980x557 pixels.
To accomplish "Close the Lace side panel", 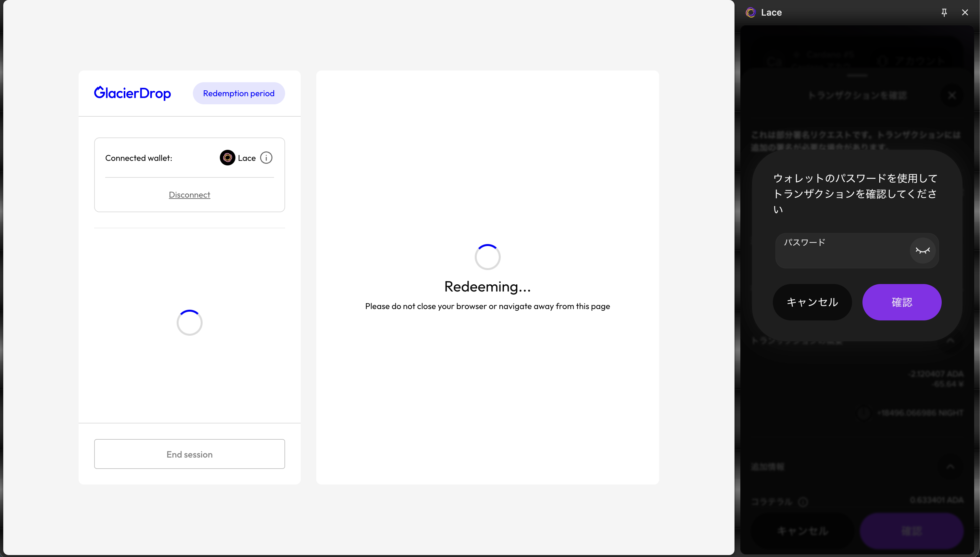I will 965,13.
